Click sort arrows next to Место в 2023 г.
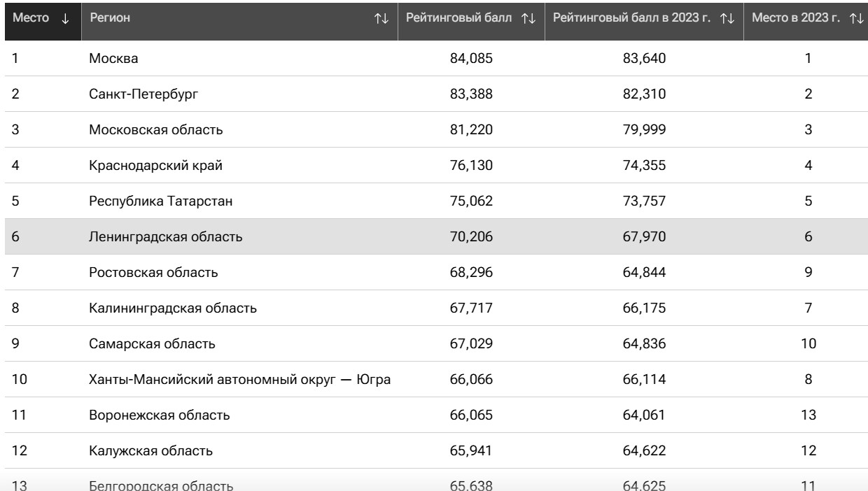This screenshot has height=491, width=868. tap(855, 19)
